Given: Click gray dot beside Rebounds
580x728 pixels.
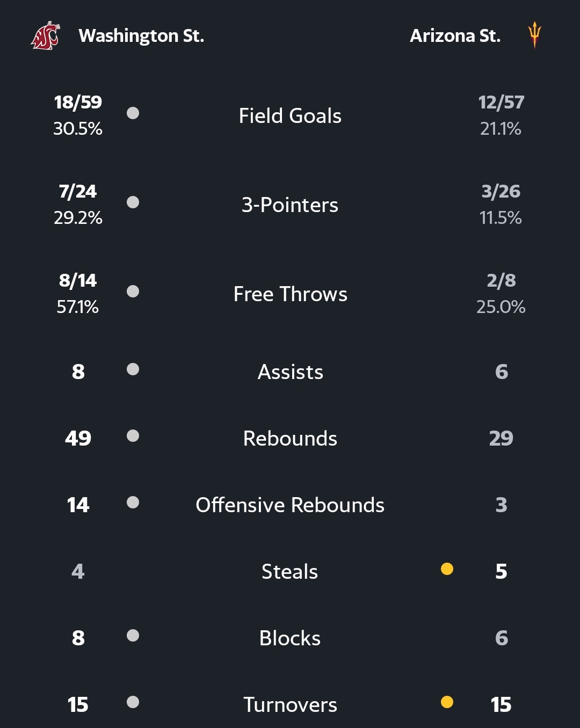Looking at the screenshot, I should click(x=133, y=436).
